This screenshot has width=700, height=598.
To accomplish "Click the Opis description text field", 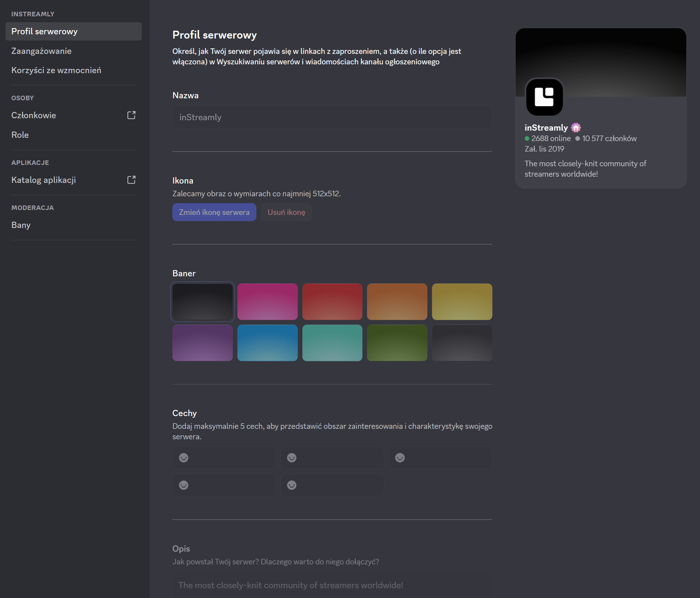I will pyautogui.click(x=332, y=585).
